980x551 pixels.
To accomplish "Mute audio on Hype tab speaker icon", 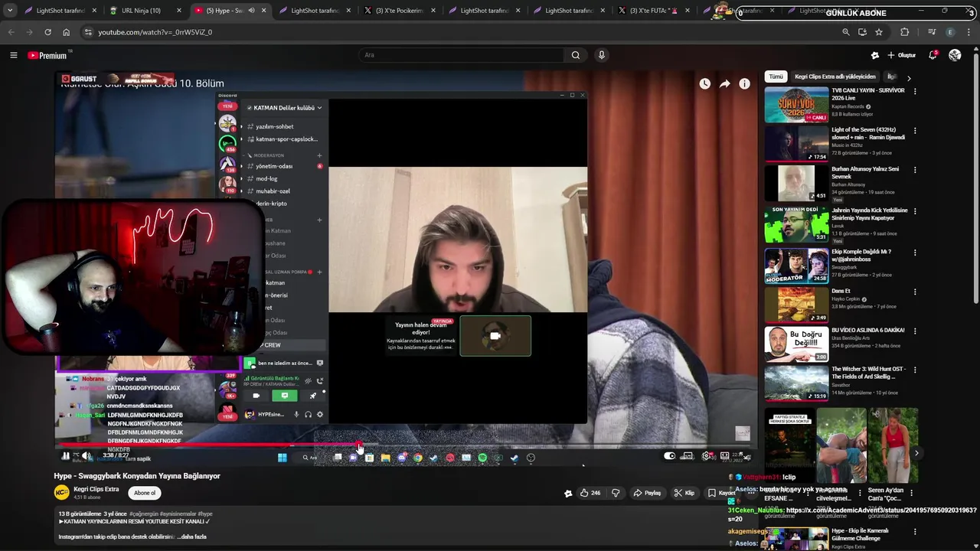I will tap(251, 11).
